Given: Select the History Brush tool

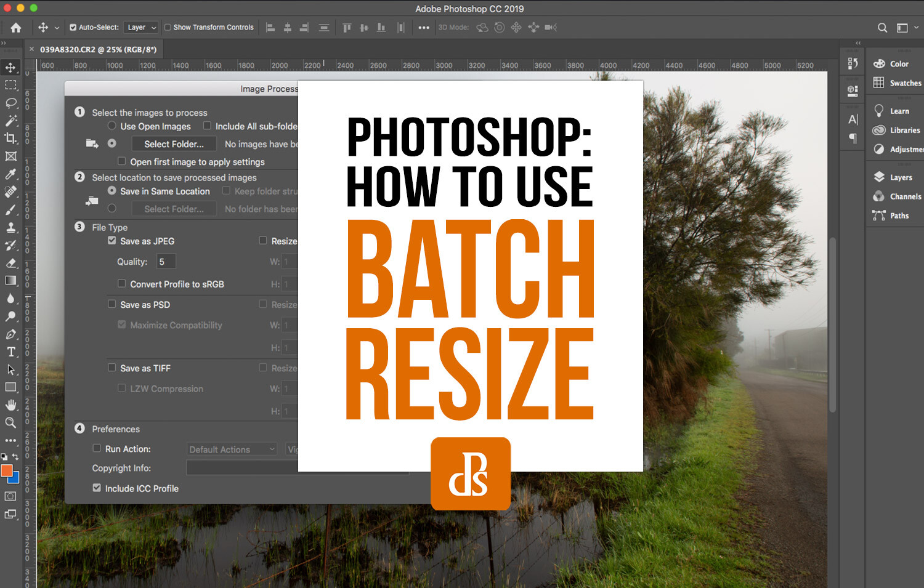Looking at the screenshot, I should [10, 246].
